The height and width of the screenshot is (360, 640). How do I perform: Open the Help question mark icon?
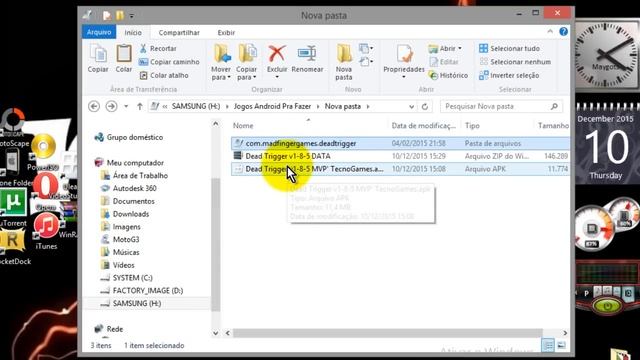(563, 31)
